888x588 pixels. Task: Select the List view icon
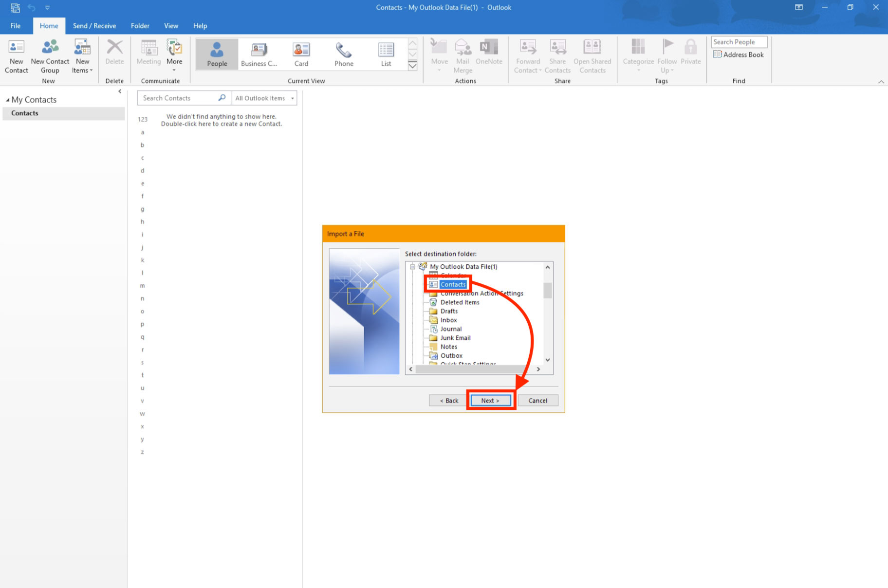pyautogui.click(x=386, y=50)
